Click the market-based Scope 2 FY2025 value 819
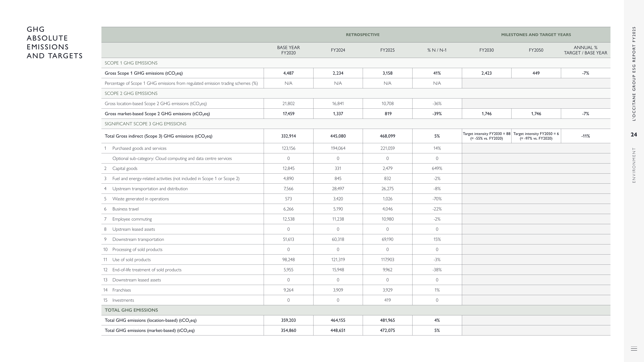This screenshot has height=362, width=644. [x=388, y=114]
